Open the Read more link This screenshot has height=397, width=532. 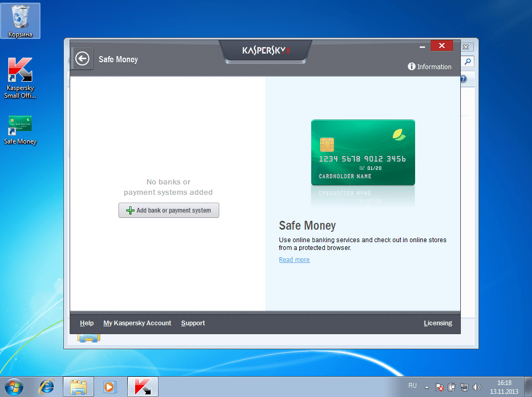(294, 260)
